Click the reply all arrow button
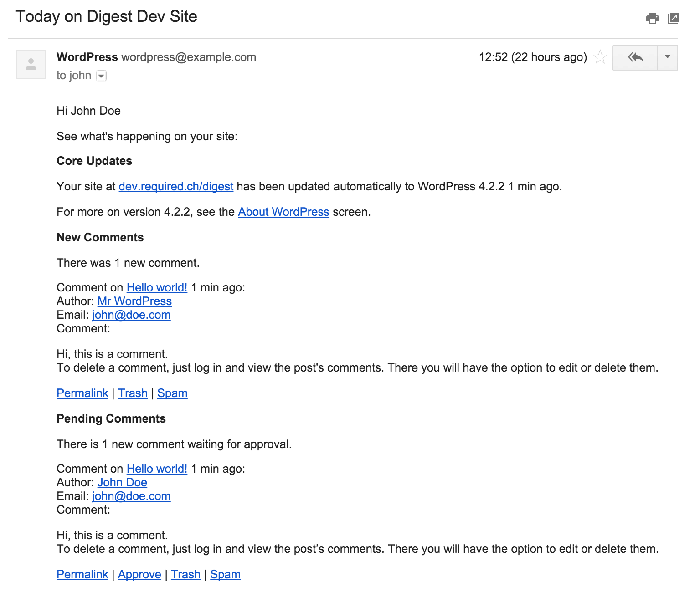This screenshot has height=592, width=700. pos(635,57)
